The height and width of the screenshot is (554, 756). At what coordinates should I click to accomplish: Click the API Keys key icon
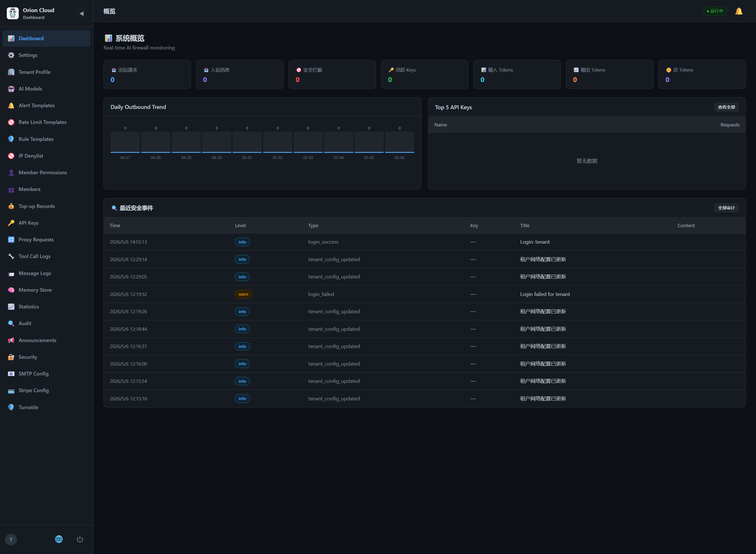(x=11, y=223)
